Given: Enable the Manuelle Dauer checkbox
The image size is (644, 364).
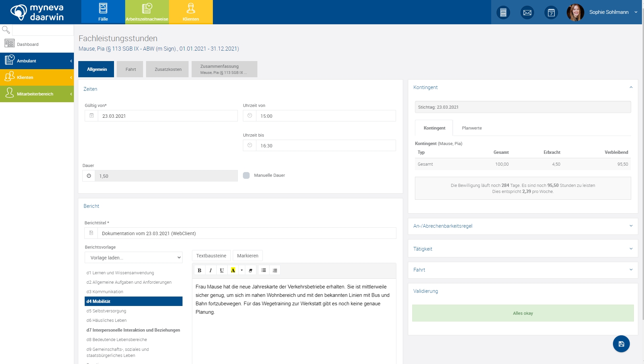Looking at the screenshot, I should point(246,175).
